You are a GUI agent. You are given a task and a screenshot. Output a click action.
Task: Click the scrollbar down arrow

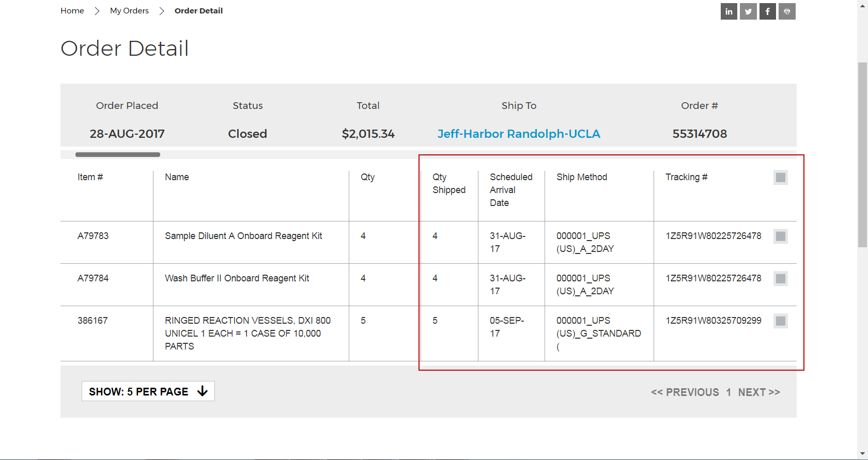coord(862,454)
